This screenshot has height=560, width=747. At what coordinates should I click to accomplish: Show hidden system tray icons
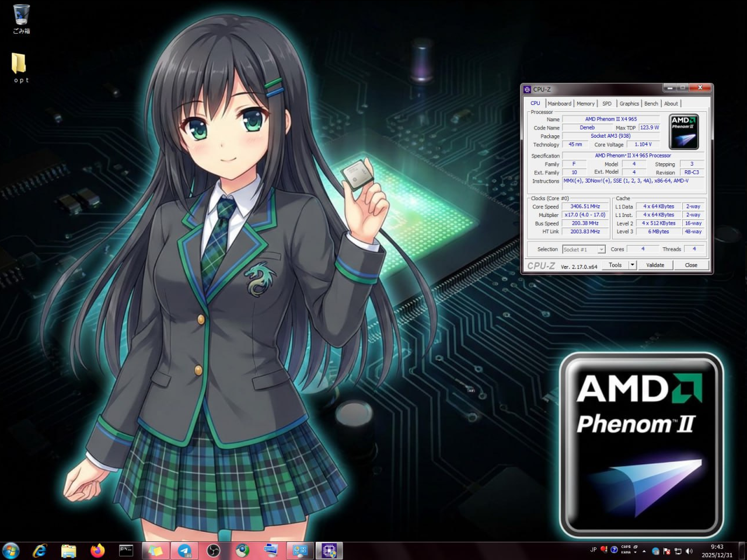pyautogui.click(x=644, y=551)
